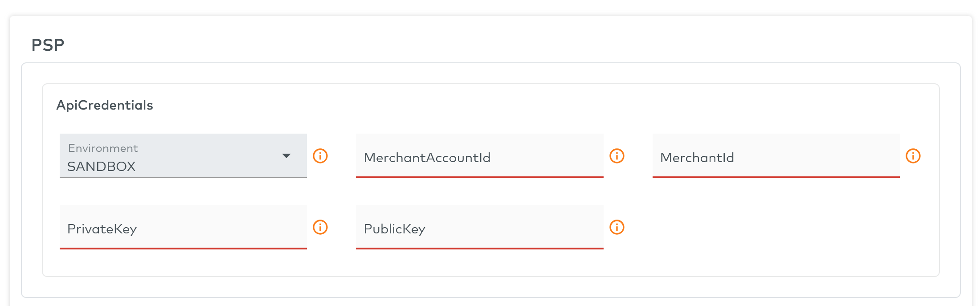
Task: Open the Environment select showing SANDBOX
Action: pyautogui.click(x=183, y=156)
